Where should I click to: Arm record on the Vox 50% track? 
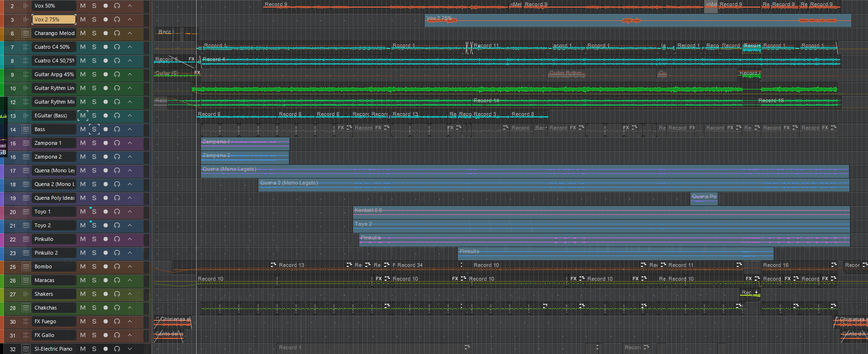pos(106,6)
